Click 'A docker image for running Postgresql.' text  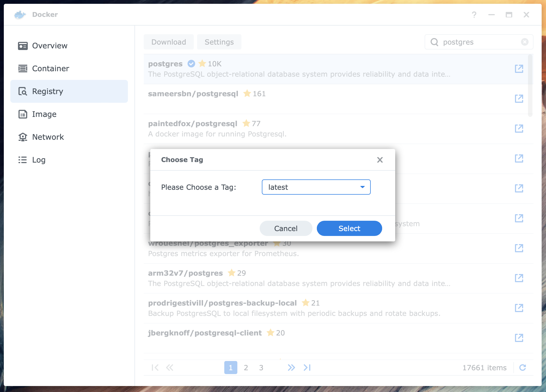click(217, 134)
